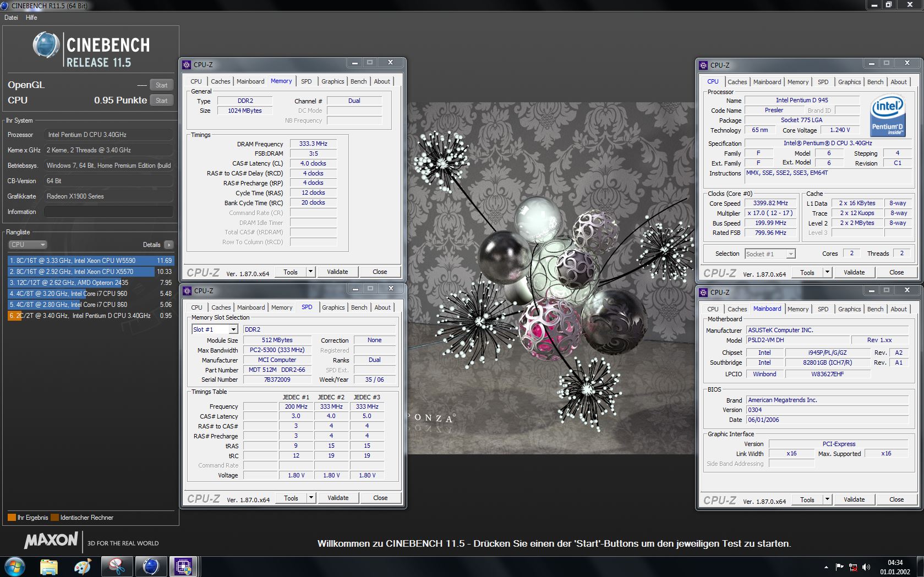Open Hilfe menu in Cinebench
The width and height of the screenshot is (924, 577).
[31, 18]
